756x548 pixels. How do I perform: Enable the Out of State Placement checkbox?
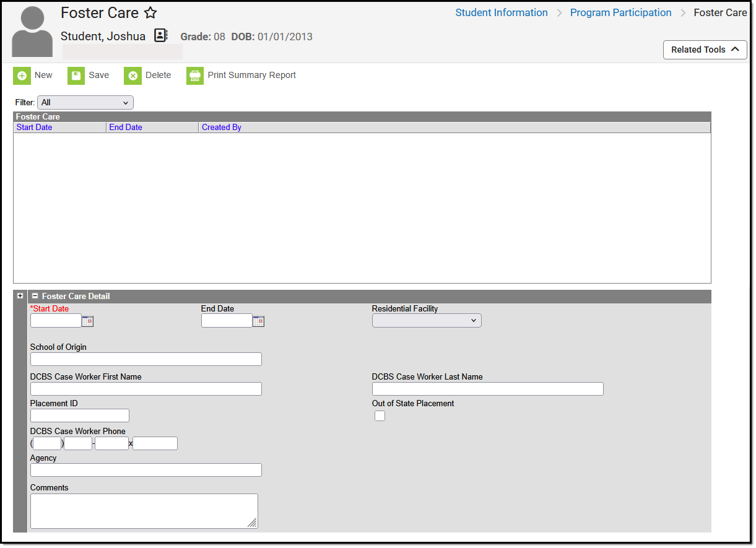380,415
